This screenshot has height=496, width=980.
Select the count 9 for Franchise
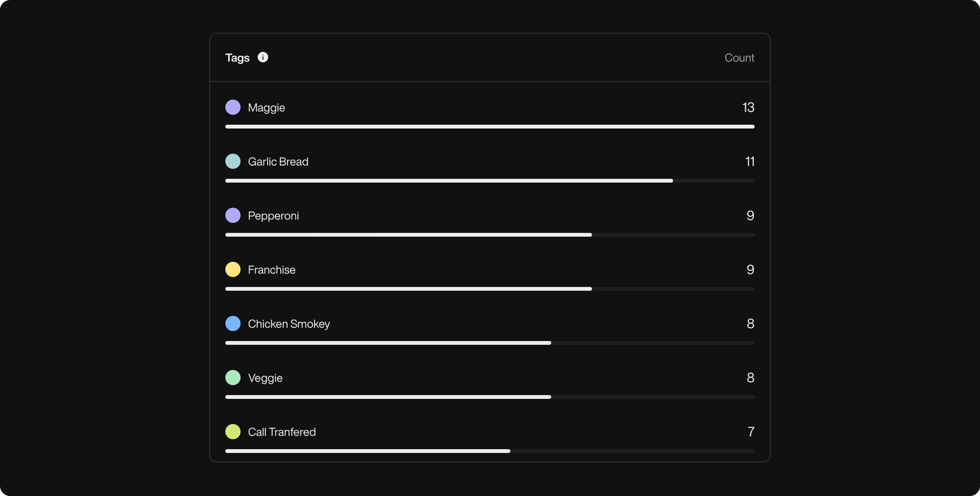(750, 270)
